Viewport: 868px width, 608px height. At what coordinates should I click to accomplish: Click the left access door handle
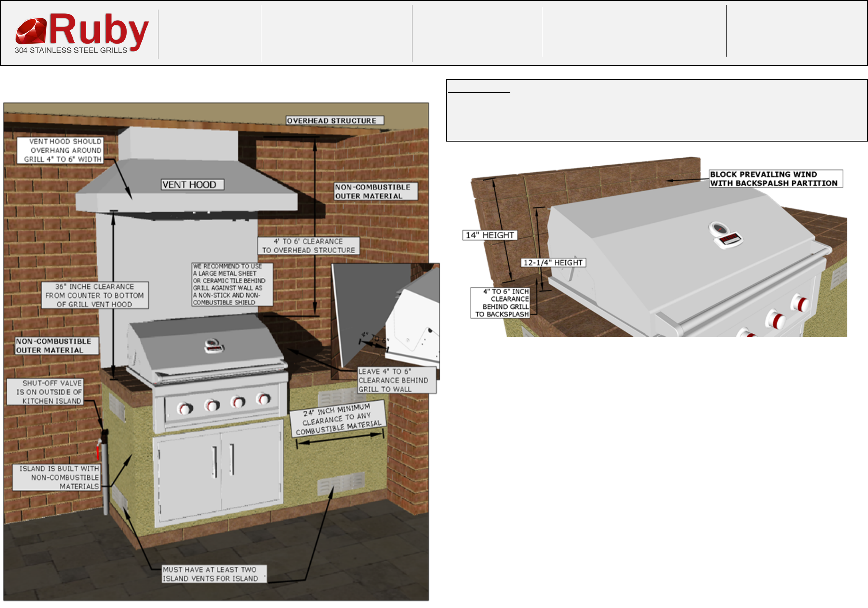215,462
